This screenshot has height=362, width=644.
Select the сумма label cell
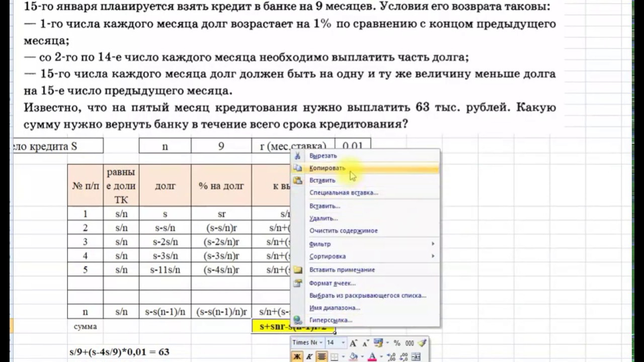point(85,326)
